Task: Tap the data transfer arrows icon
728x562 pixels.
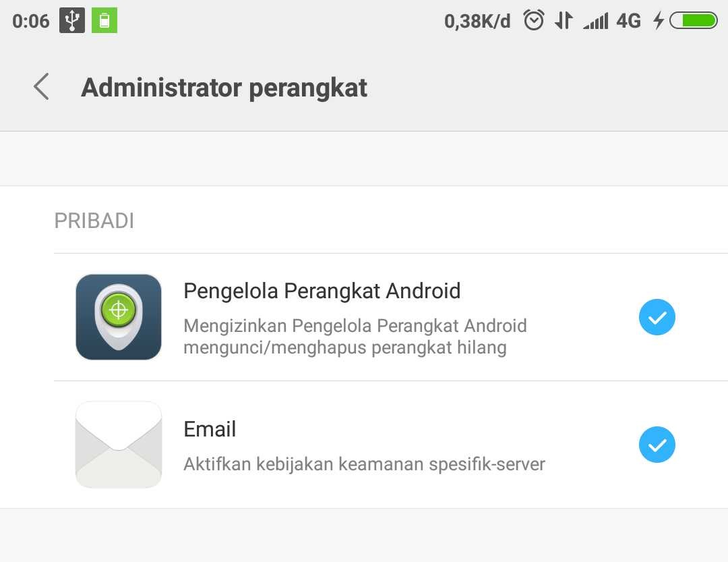Action: (x=564, y=20)
